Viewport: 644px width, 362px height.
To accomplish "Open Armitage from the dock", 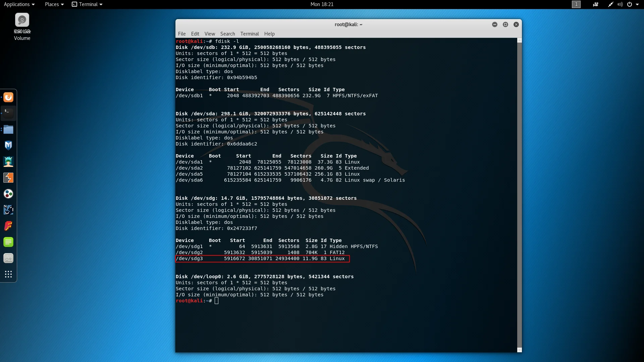I will click(8, 162).
